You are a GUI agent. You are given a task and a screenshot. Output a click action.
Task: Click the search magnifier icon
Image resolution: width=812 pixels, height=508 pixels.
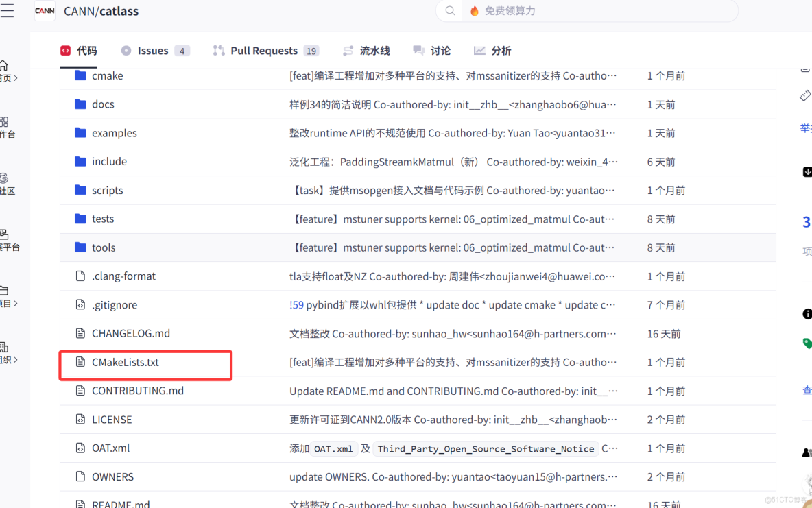tap(449, 11)
